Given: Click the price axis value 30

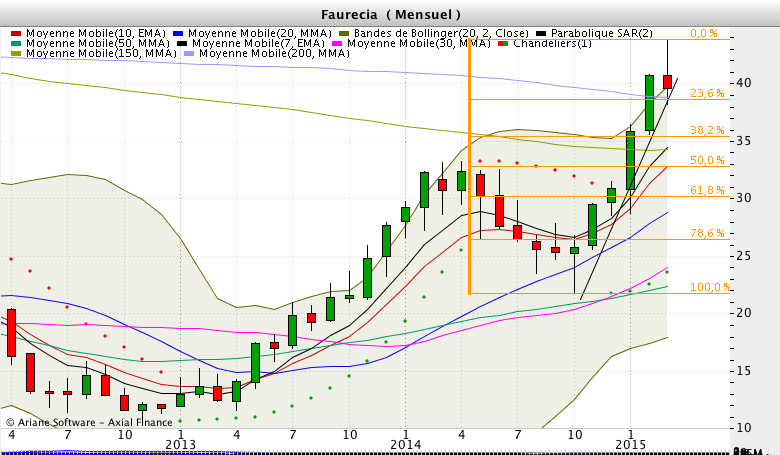Looking at the screenshot, I should pos(744,197).
